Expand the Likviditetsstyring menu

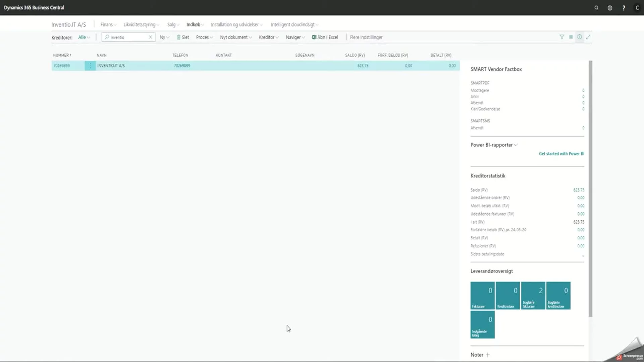tap(141, 24)
